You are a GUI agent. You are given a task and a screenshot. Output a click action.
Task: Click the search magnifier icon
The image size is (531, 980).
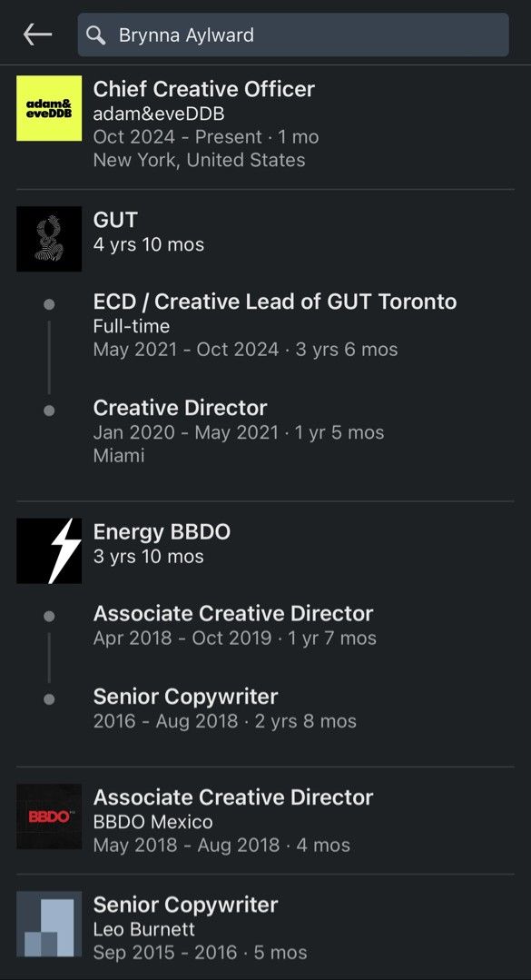[95, 35]
